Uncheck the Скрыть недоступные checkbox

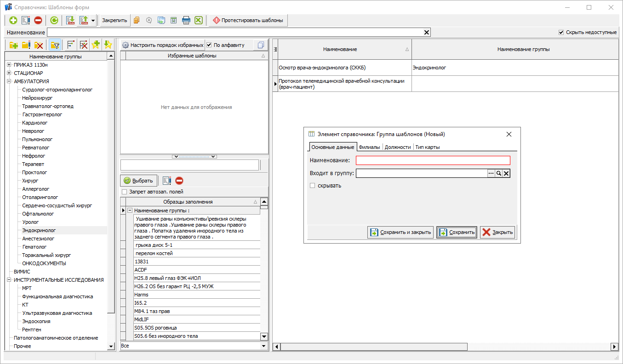tap(561, 32)
